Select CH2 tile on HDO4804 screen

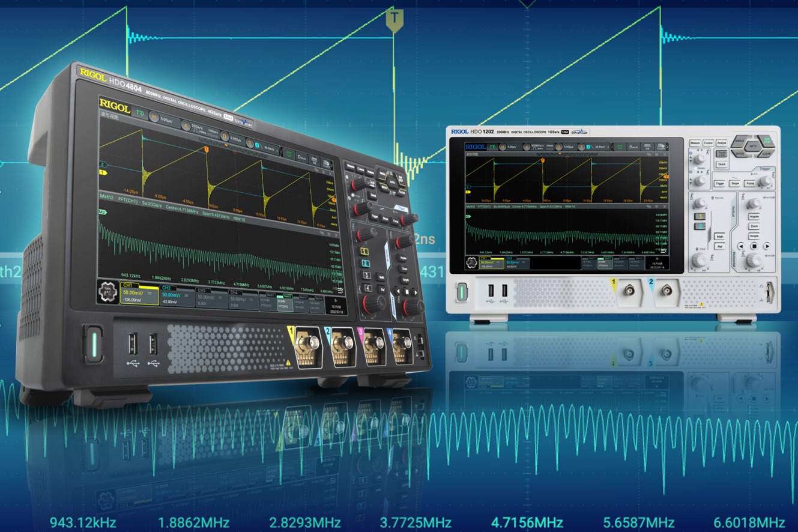pyautogui.click(x=177, y=297)
